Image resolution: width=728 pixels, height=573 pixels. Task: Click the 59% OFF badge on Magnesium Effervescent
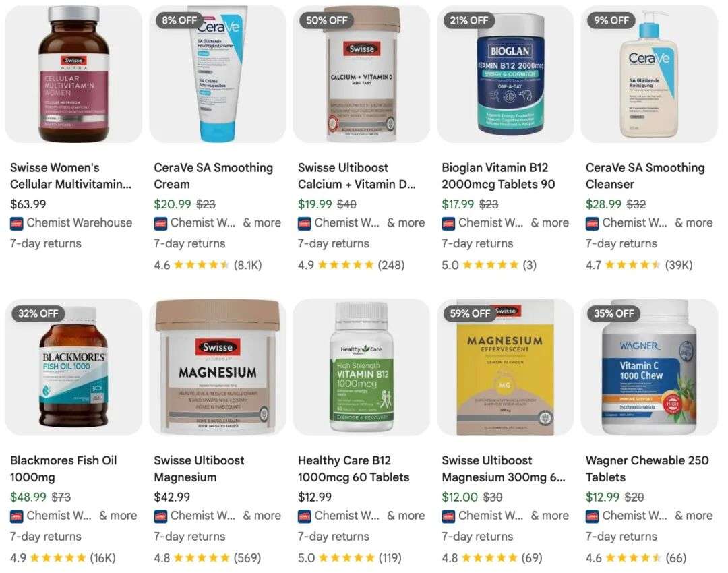tap(470, 313)
